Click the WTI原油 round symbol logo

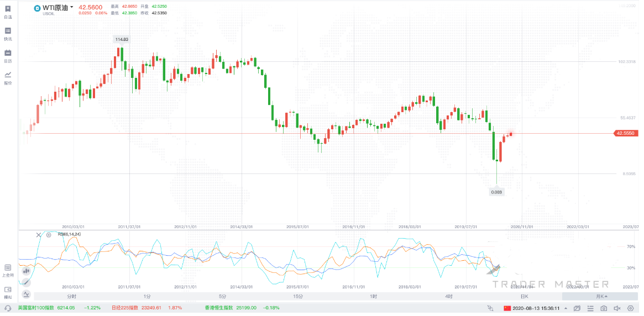[x=38, y=8]
